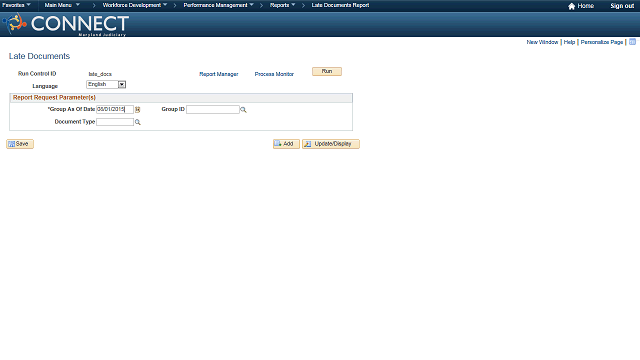Look up Group ID with magnifier icon
The image size is (640, 360).
pos(243,109)
